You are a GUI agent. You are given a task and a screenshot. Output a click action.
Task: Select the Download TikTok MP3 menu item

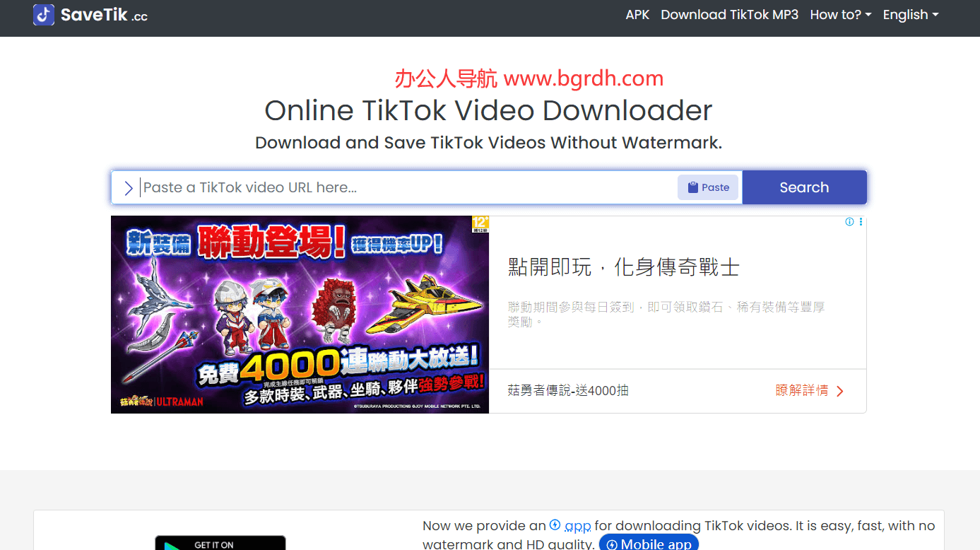[729, 14]
